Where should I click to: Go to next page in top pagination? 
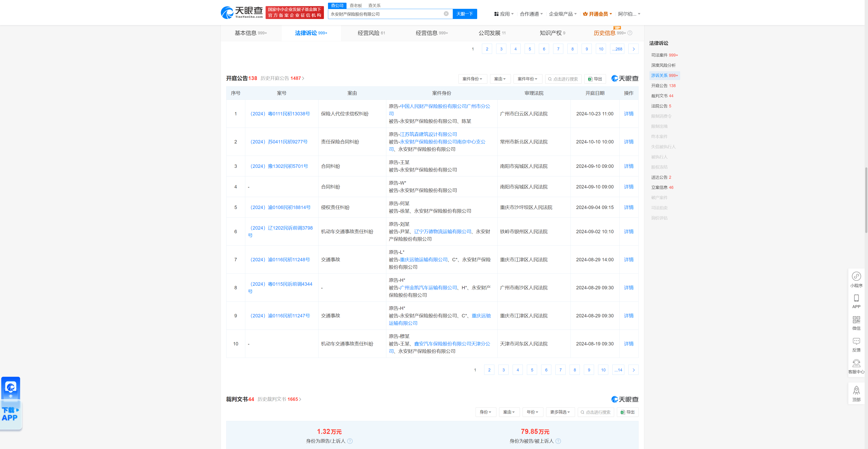(633, 49)
